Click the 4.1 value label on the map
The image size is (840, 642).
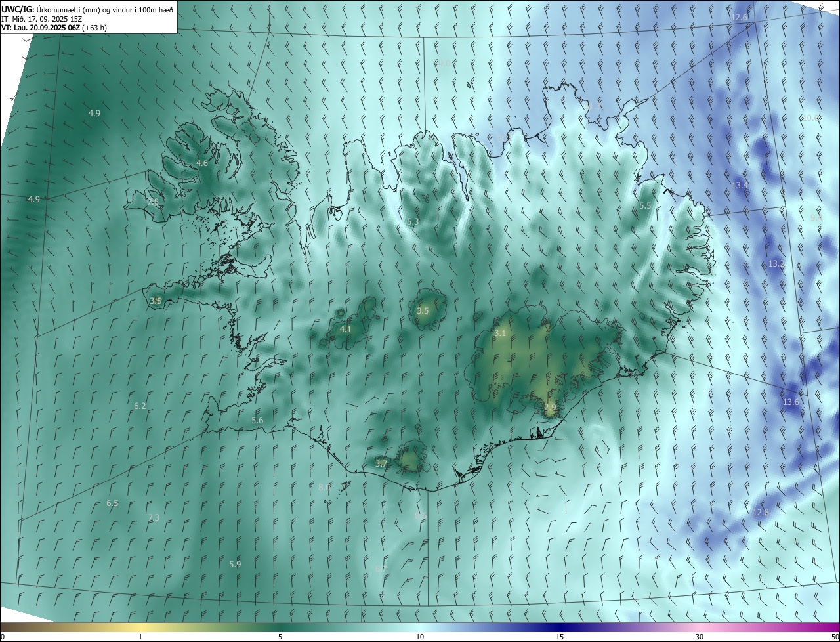[345, 329]
